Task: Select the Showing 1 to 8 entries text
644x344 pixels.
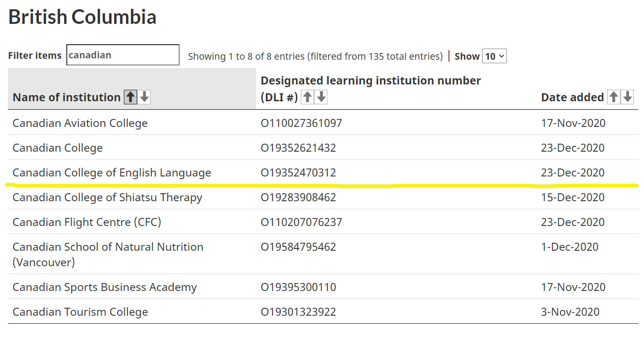Action: [315, 56]
